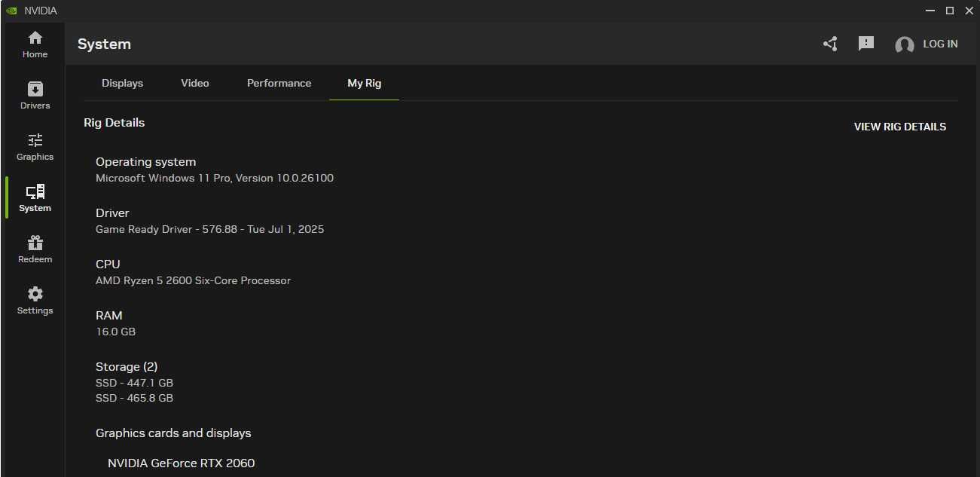Click SSD - 465.8 GB entry
980x477 pixels.
tap(134, 398)
